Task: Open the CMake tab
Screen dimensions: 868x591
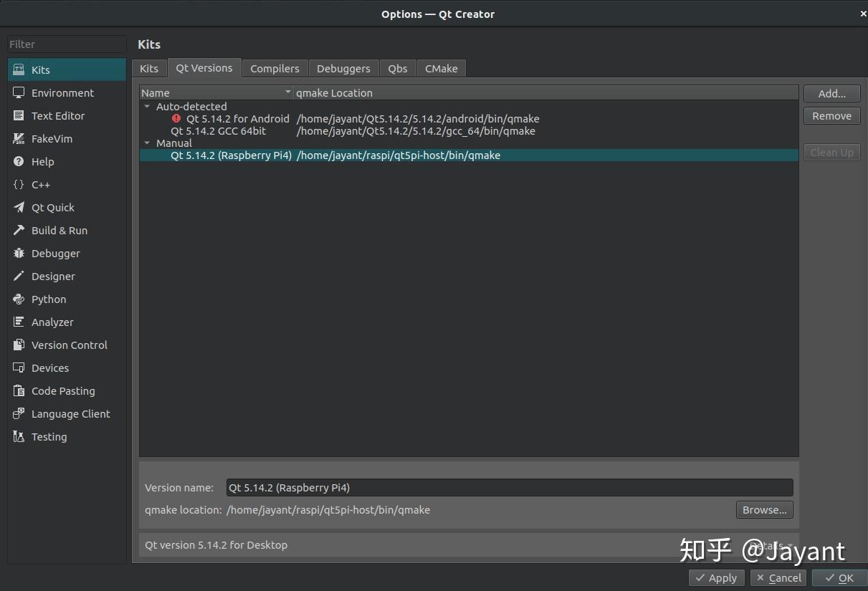Action: [441, 68]
